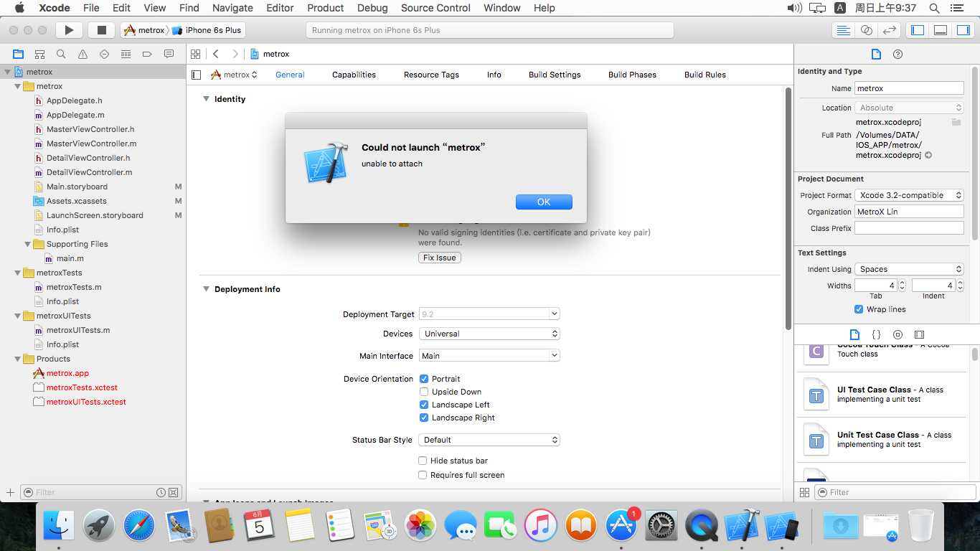The height and width of the screenshot is (551, 980).
Task: Go back in editor history
Action: 216,54
